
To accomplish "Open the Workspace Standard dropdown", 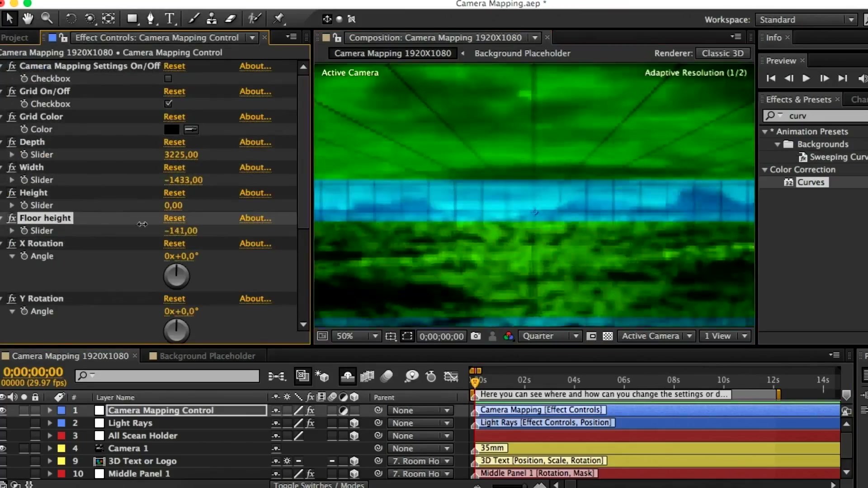I will [807, 19].
